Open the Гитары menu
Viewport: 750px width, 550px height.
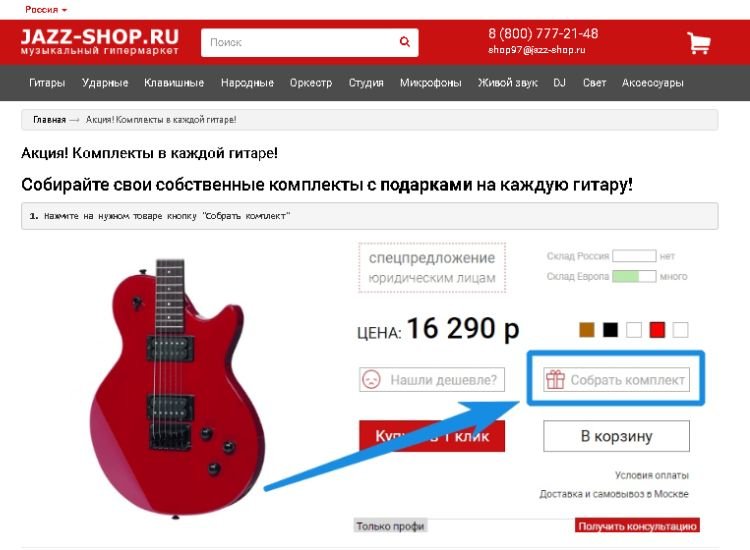[47, 83]
